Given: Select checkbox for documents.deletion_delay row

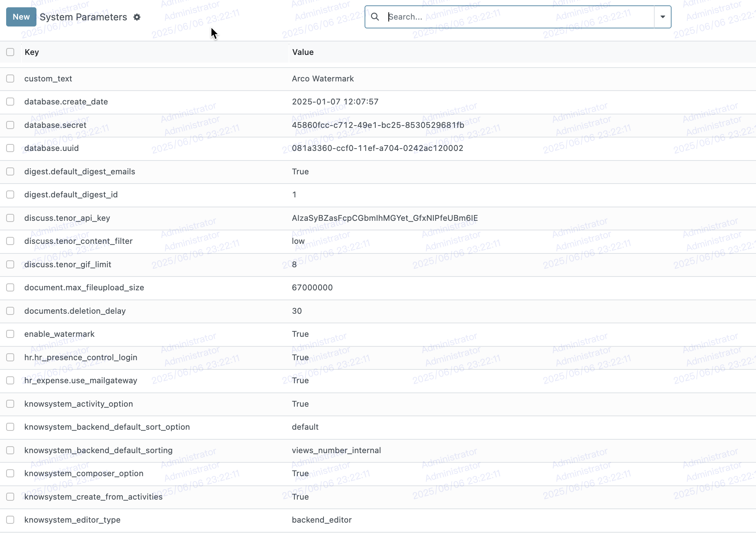Looking at the screenshot, I should pos(10,311).
